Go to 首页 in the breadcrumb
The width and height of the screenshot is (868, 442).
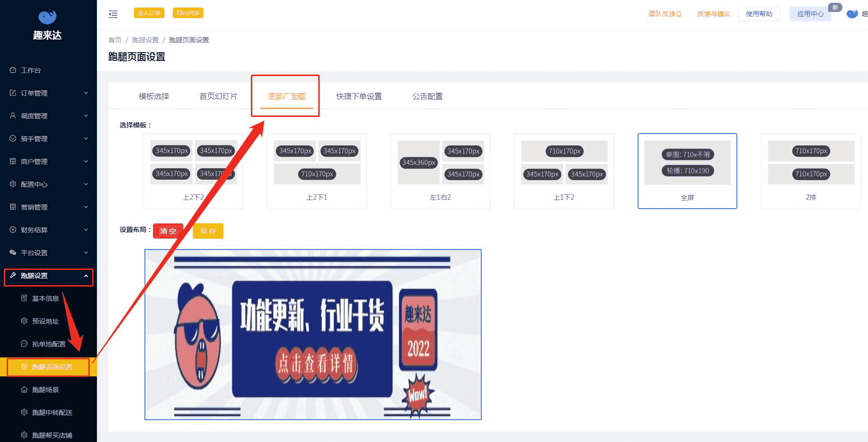tap(115, 40)
